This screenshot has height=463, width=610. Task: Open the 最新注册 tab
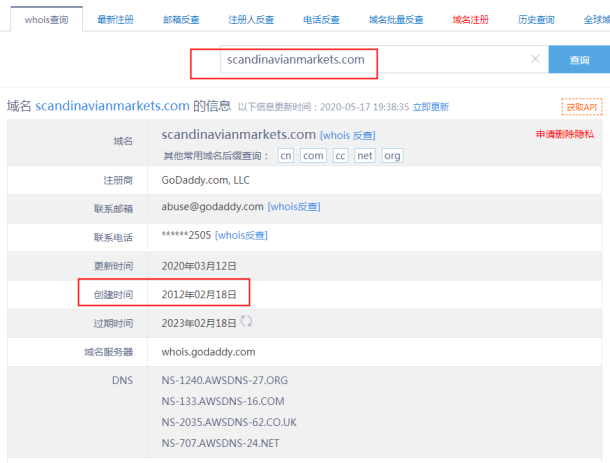pos(115,19)
